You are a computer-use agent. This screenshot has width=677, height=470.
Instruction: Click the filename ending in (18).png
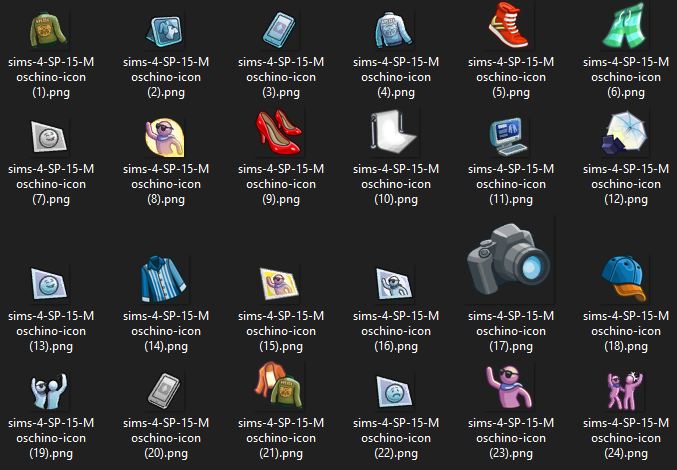(626, 331)
